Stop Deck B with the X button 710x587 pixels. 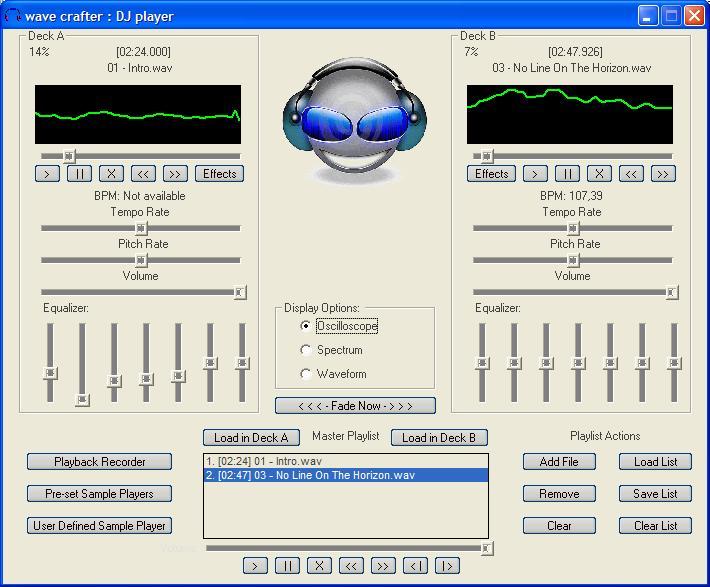[599, 174]
